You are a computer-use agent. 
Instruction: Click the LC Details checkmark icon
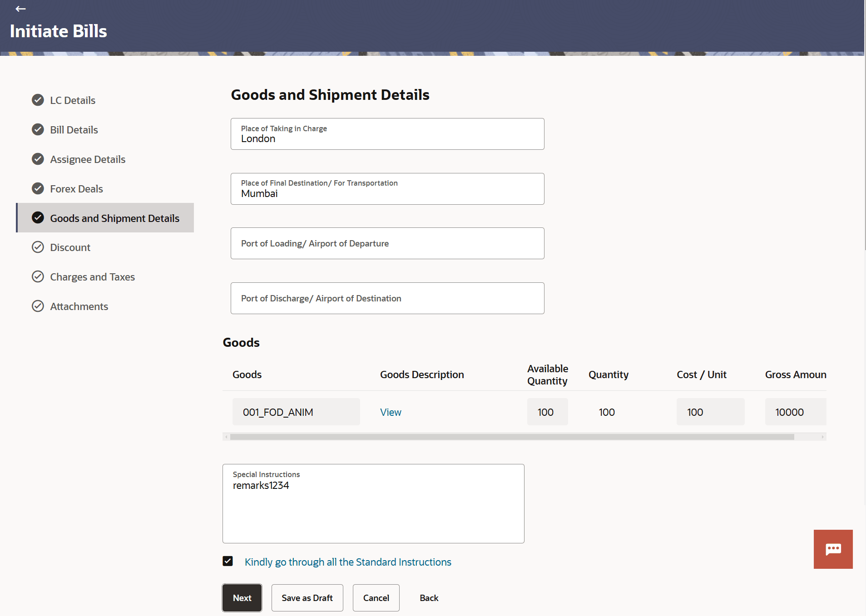38,100
